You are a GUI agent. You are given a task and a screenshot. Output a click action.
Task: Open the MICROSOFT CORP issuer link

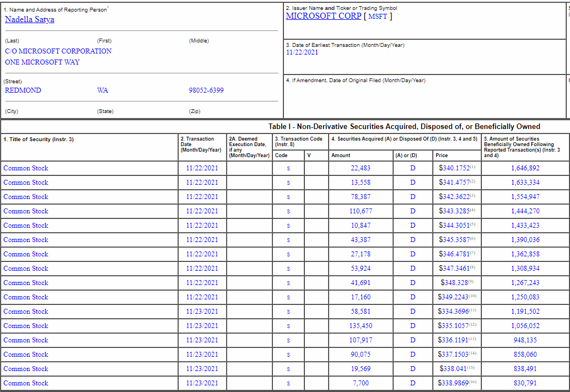(324, 16)
